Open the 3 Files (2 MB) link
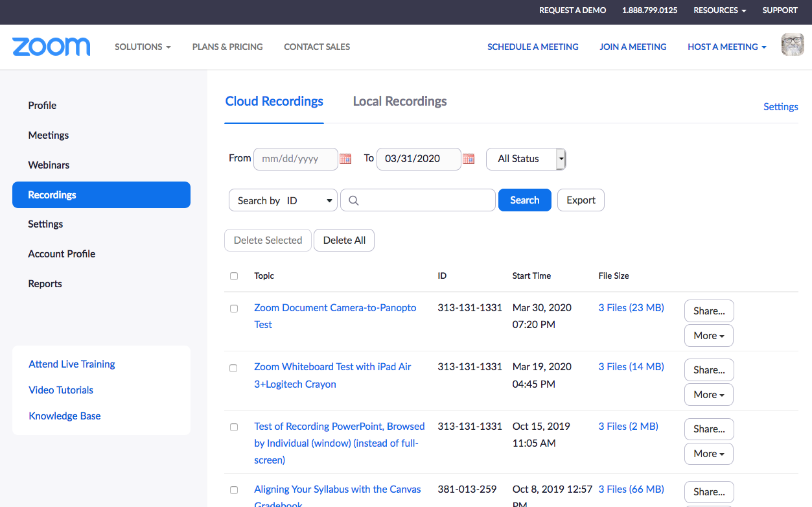This screenshot has width=812, height=507. 628,427
